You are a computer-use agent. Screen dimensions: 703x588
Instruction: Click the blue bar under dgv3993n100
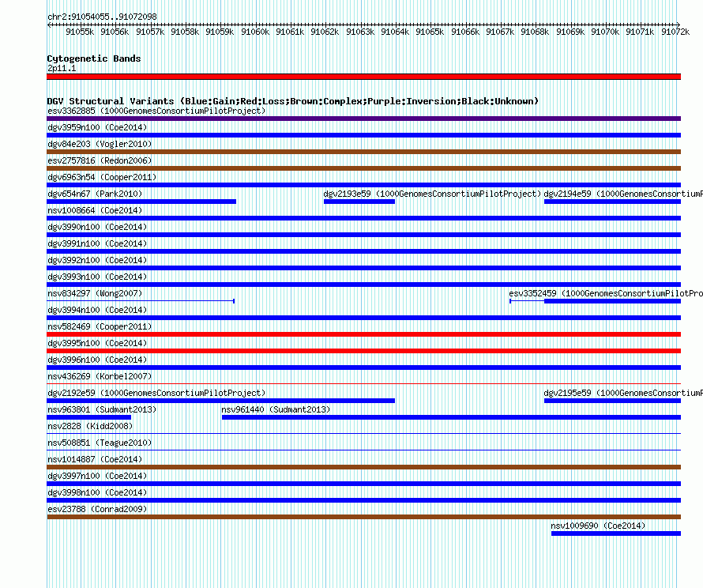click(x=363, y=285)
